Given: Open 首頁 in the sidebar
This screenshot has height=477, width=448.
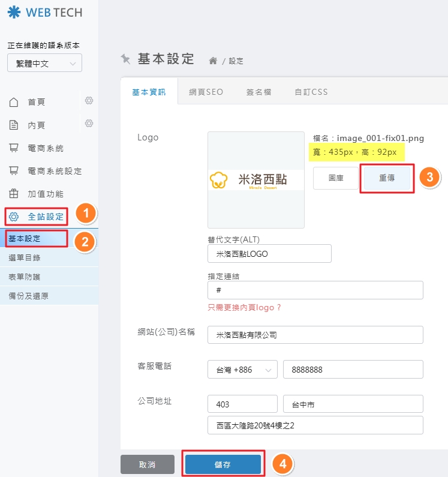Looking at the screenshot, I should click(36, 102).
